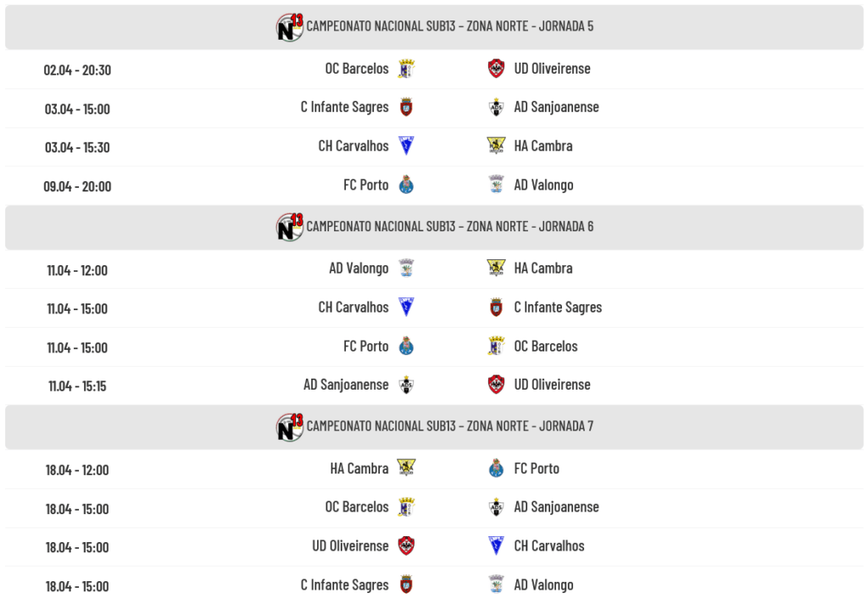
Task: Open C Infante Sagres name in 03.04 15:00 match
Action: 344,108
